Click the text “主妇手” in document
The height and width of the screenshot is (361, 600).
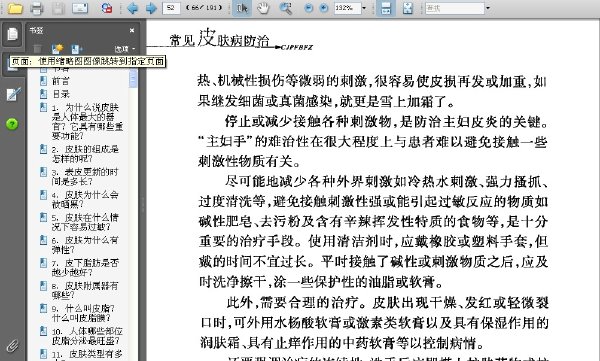(x=226, y=141)
